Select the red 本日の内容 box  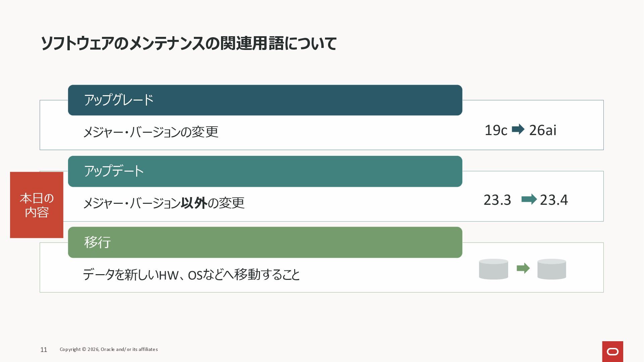pos(37,205)
